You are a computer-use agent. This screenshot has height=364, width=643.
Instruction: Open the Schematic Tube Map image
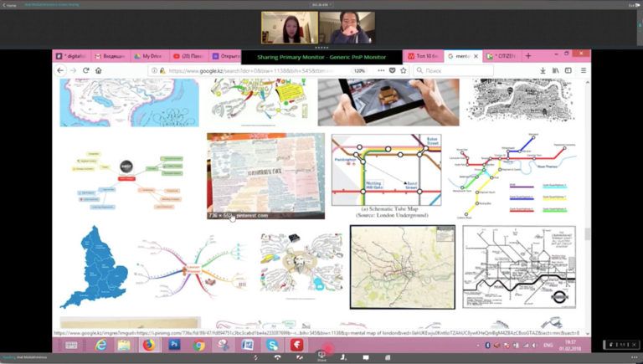tap(386, 172)
